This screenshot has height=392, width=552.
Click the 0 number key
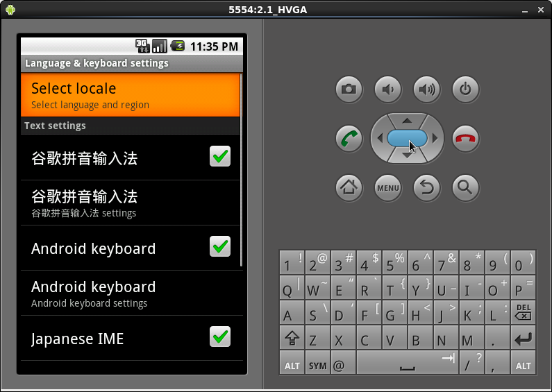(x=523, y=262)
